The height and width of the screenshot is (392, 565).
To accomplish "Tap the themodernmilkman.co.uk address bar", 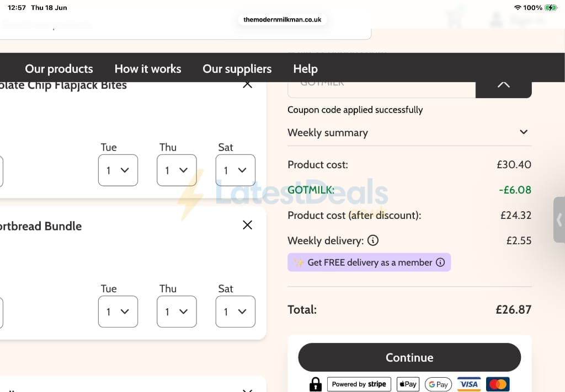I will click(x=282, y=19).
